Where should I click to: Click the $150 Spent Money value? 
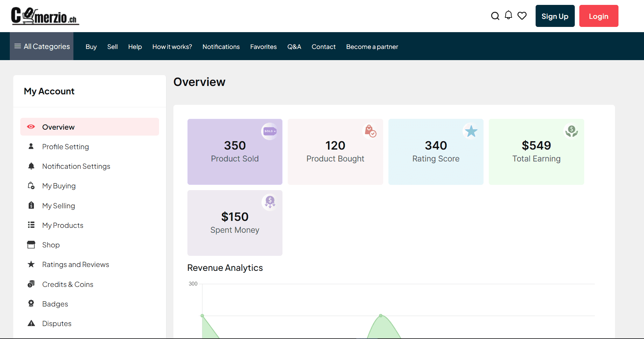(x=235, y=217)
